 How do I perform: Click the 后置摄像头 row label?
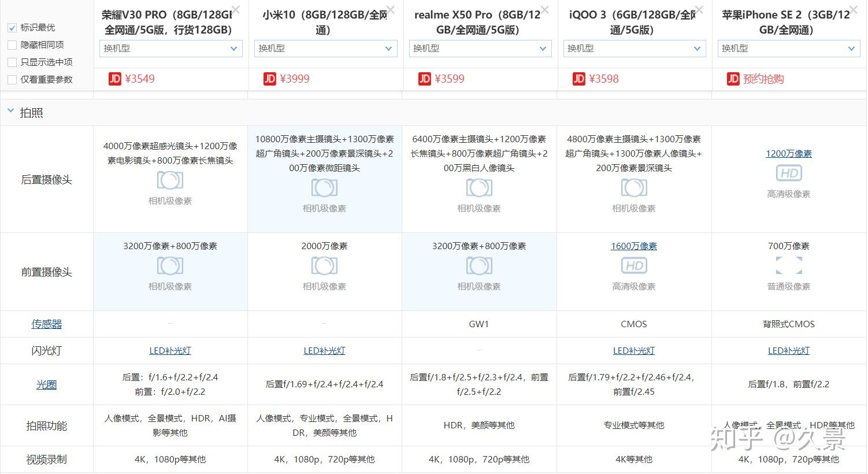(47, 180)
